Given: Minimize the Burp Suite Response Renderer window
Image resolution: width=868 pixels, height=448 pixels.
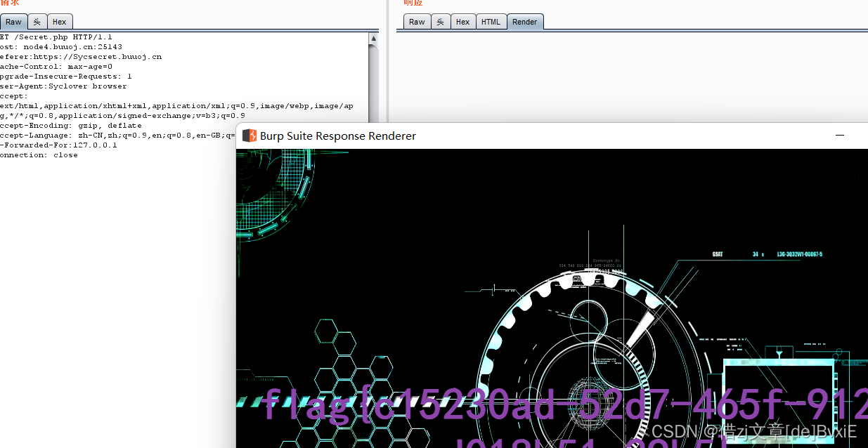Looking at the screenshot, I should coord(839,136).
